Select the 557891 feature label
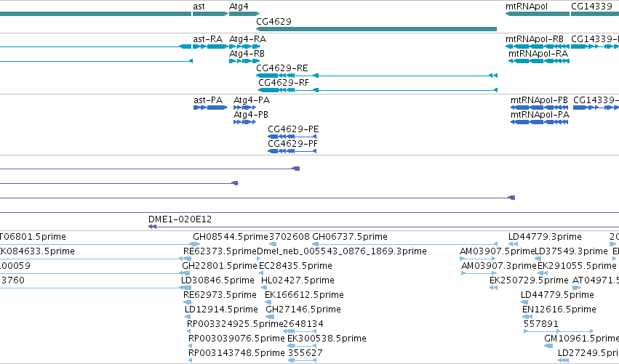619x364 pixels. [x=541, y=324]
